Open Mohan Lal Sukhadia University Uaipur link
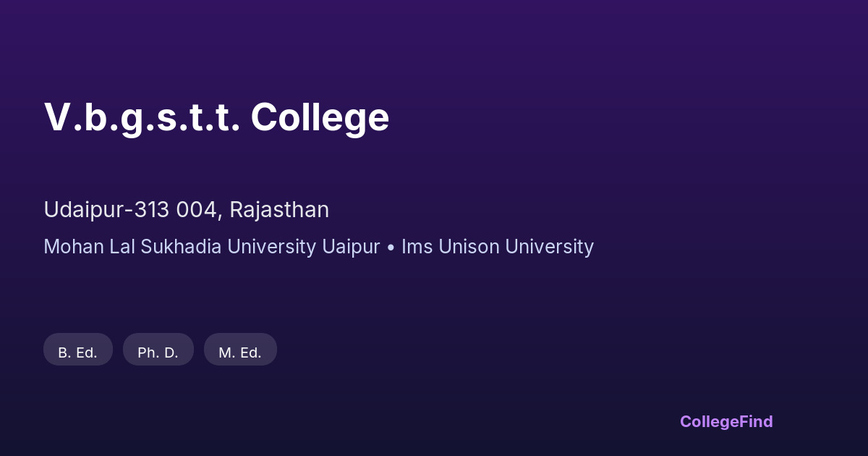 click(x=211, y=247)
